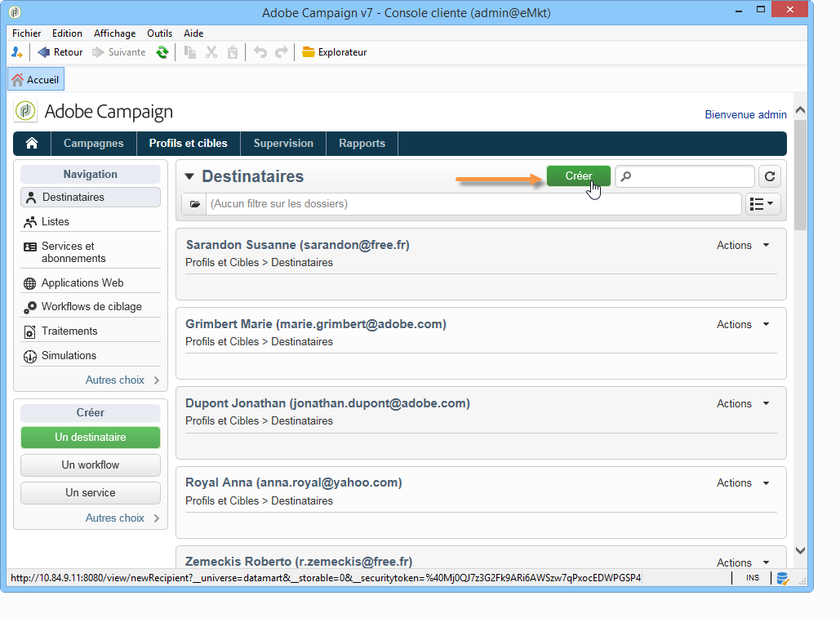Click the scrollbar up arrow
840x618 pixels.
(800, 109)
